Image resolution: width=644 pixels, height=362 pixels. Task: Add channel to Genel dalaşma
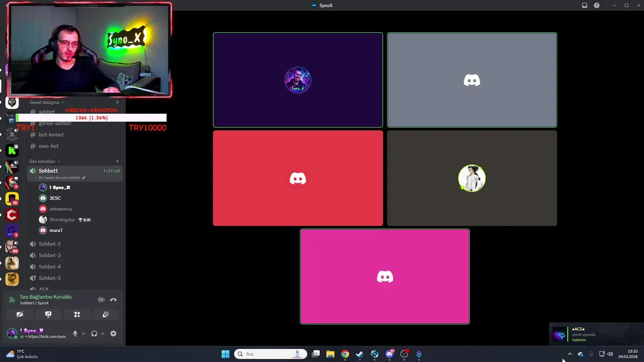[x=117, y=102]
